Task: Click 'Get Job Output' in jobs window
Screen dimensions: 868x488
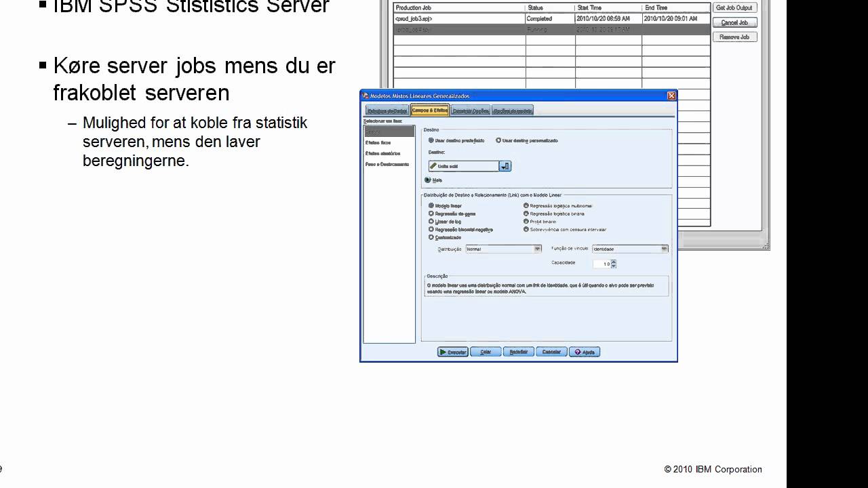Action: click(x=734, y=7)
